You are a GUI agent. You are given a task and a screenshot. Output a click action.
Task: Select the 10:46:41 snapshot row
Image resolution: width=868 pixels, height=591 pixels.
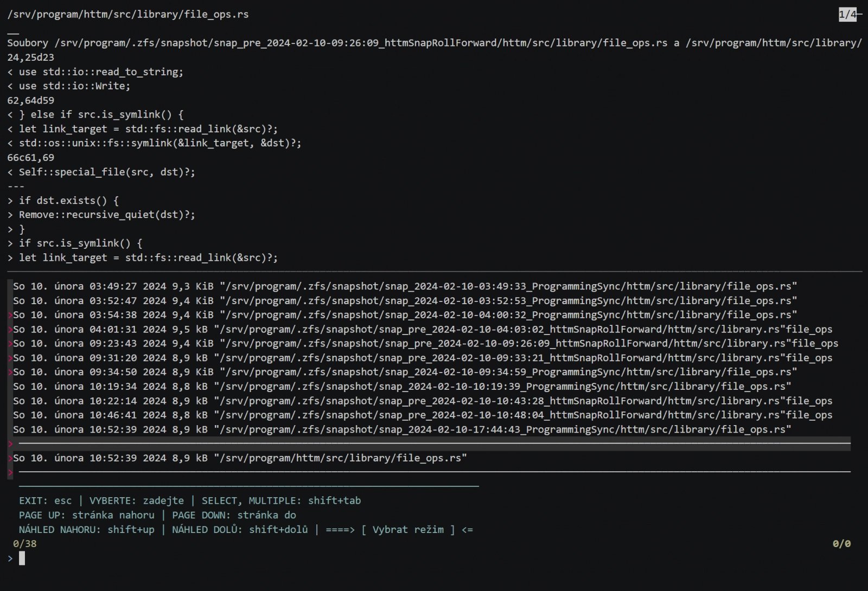(422, 415)
